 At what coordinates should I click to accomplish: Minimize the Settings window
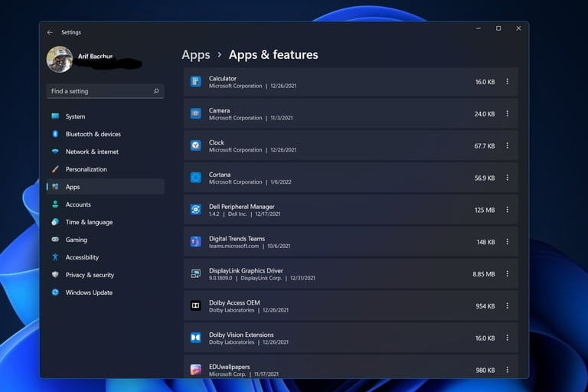(479, 28)
